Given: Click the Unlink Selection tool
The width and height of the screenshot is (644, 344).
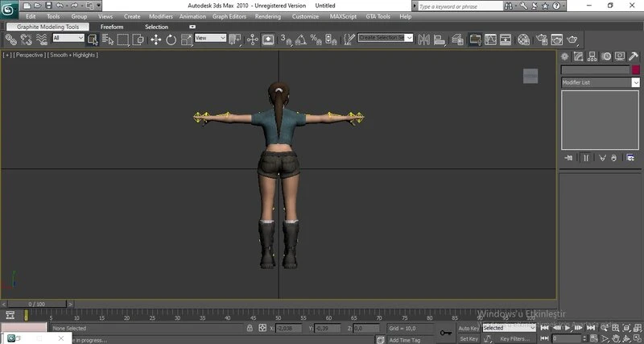Looking at the screenshot, I should [27, 39].
